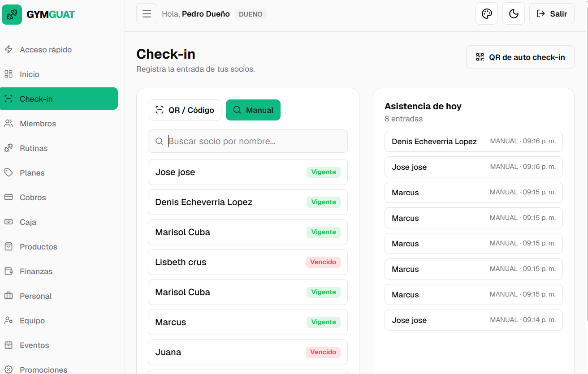
Task: Open the Equipo section
Action: 59,321
